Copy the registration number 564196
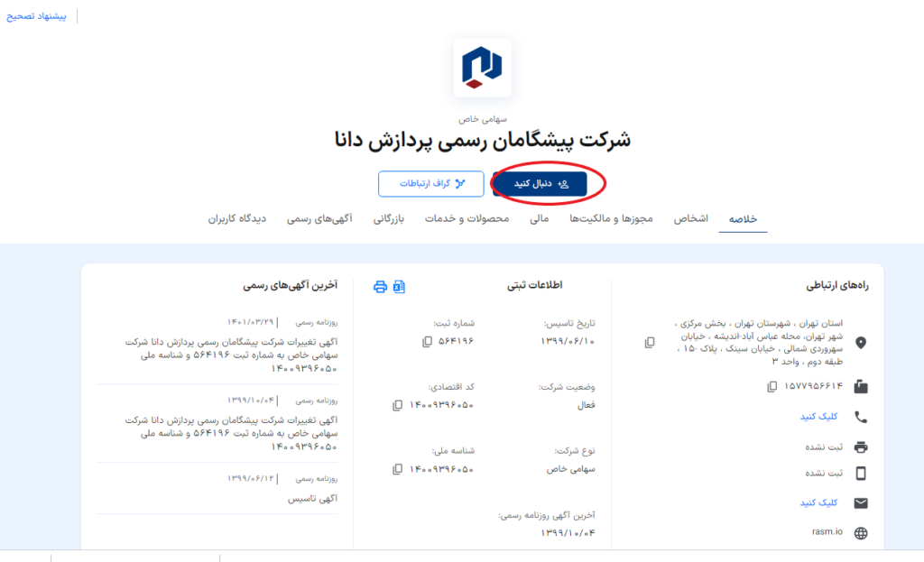 (x=427, y=341)
